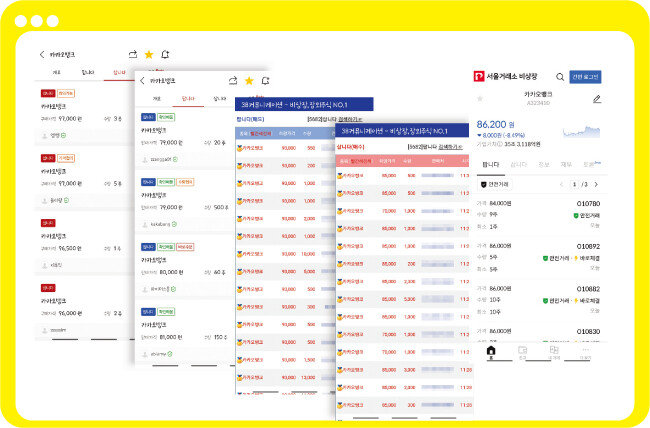
Task: Click the red 서울거래소 비상장 logo
Action: 479,76
